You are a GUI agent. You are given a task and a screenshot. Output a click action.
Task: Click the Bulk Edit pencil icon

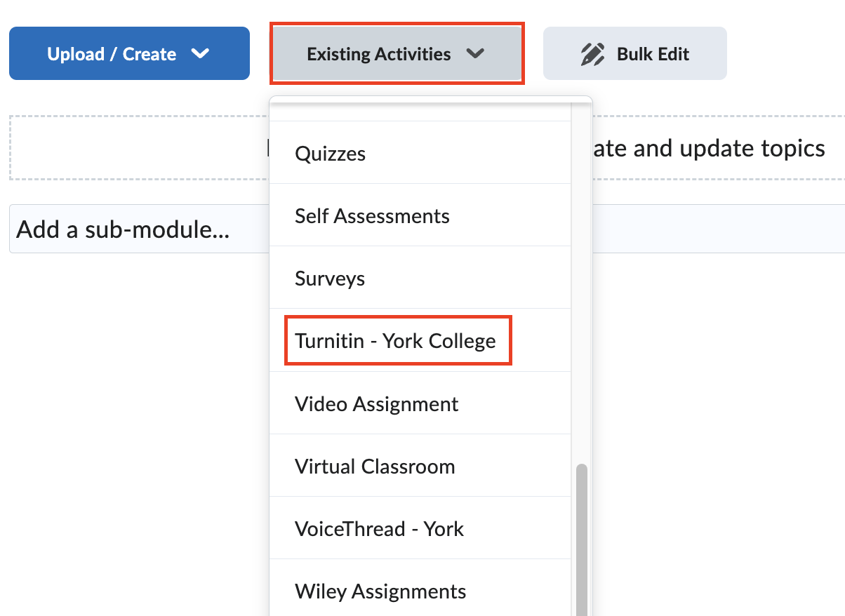click(593, 53)
